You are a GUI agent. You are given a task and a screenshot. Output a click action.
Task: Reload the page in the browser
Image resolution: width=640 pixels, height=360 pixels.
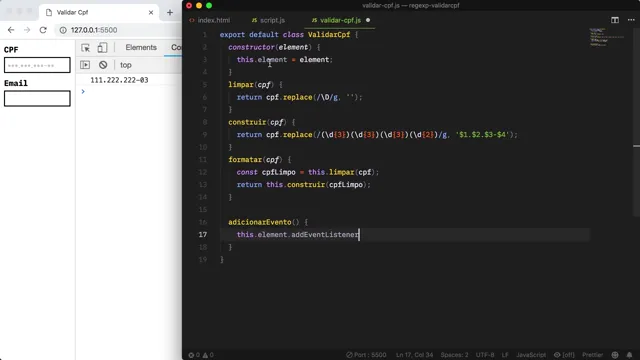[43, 30]
